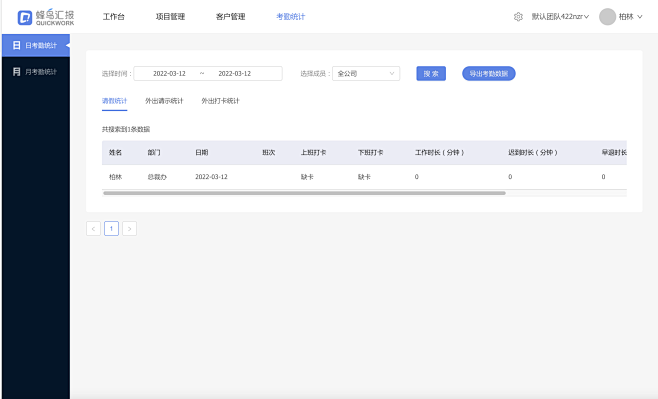The width and height of the screenshot is (658, 399).
Task: Click the 日考勤统计 calendar icon
Action: tap(16, 45)
